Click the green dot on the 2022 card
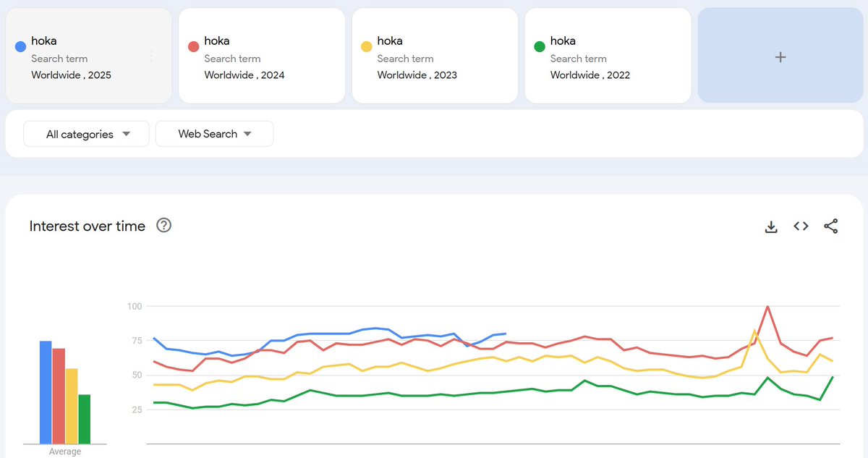 (x=539, y=47)
